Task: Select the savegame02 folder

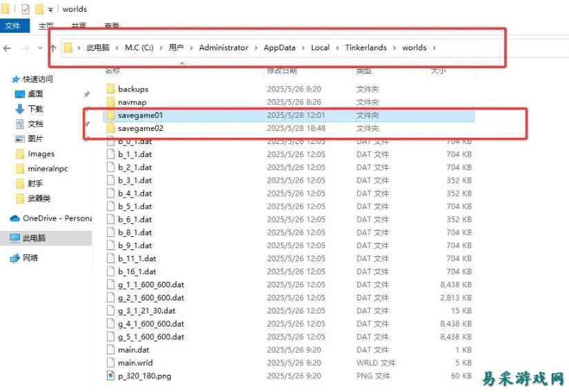Action: tap(140, 128)
